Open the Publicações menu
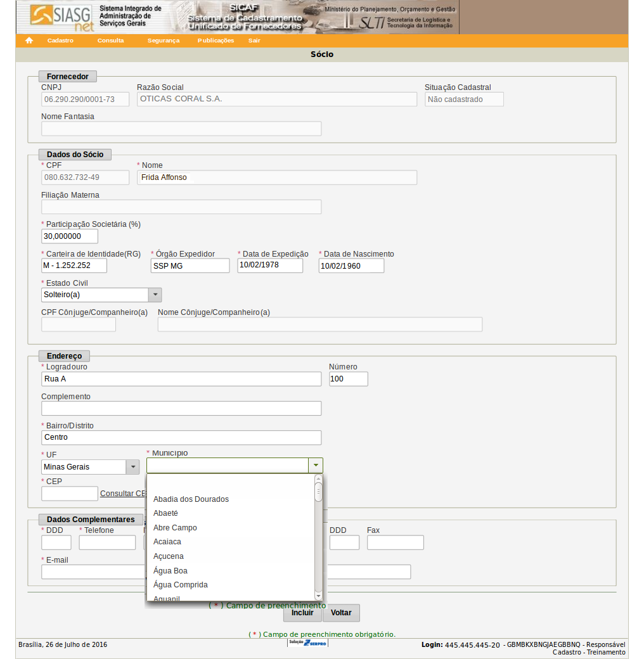The width and height of the screenshot is (644, 659). pyautogui.click(x=216, y=41)
